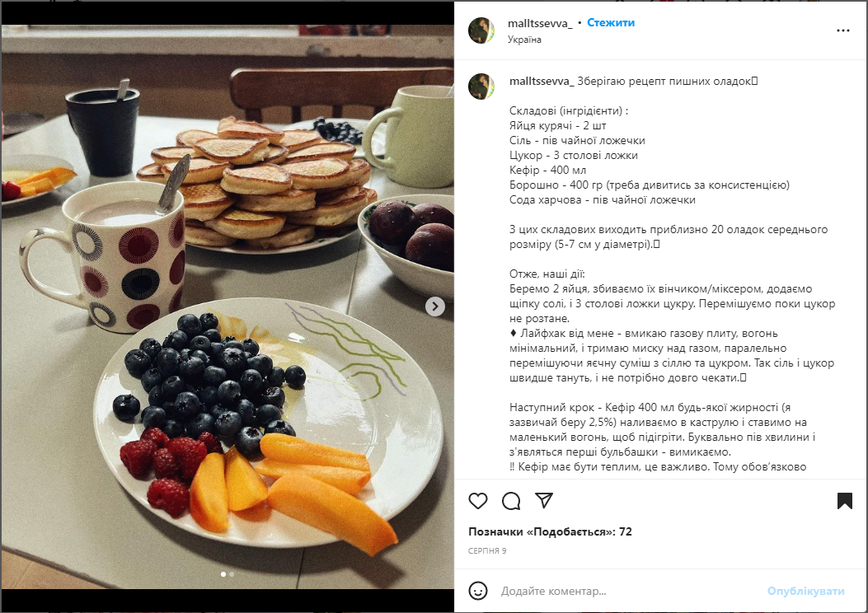Open the three-dot more options menu
Image resolution: width=868 pixels, height=613 pixels.
point(842,30)
